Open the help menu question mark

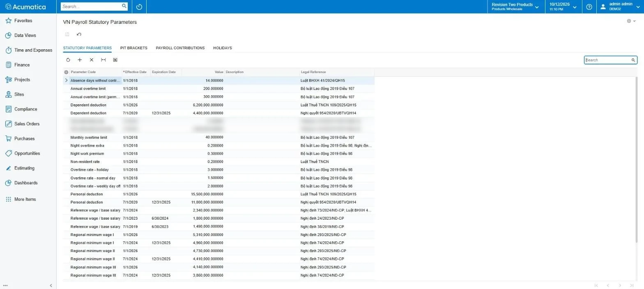(x=589, y=7)
